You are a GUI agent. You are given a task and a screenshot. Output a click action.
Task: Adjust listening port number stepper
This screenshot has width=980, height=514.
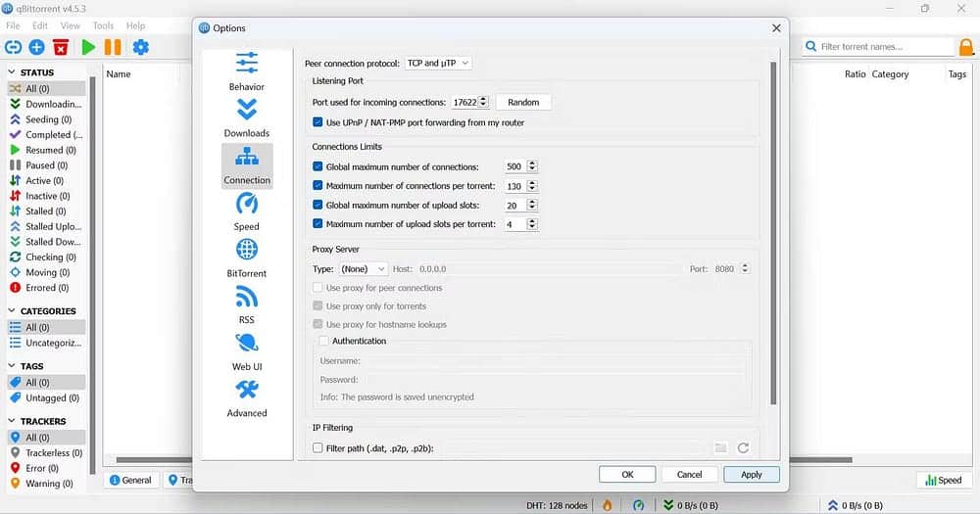tap(482, 102)
